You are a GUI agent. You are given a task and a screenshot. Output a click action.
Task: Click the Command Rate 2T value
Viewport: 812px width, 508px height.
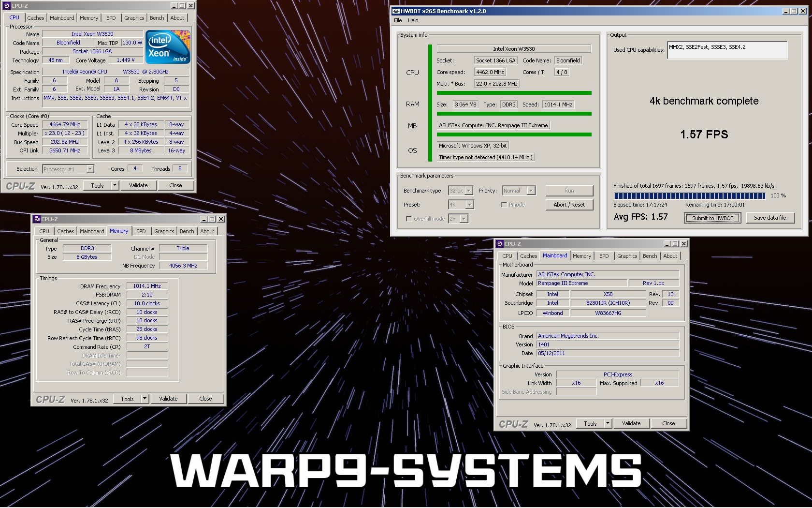click(x=147, y=346)
